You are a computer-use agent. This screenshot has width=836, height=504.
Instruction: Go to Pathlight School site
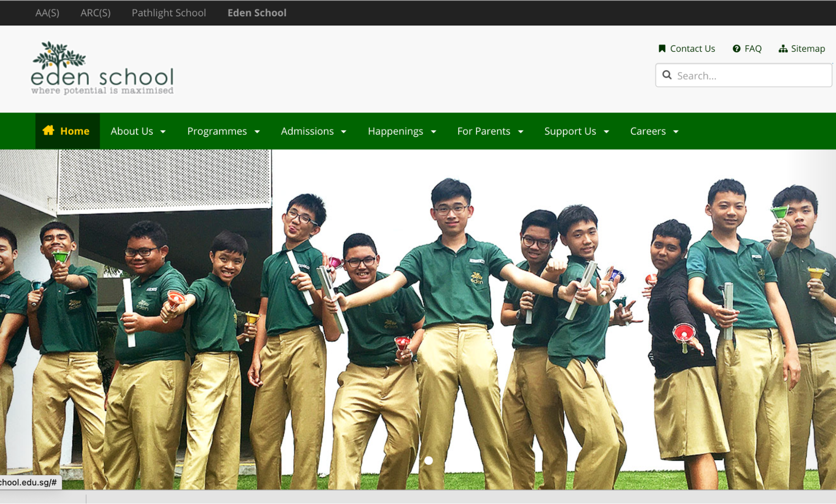pyautogui.click(x=169, y=13)
